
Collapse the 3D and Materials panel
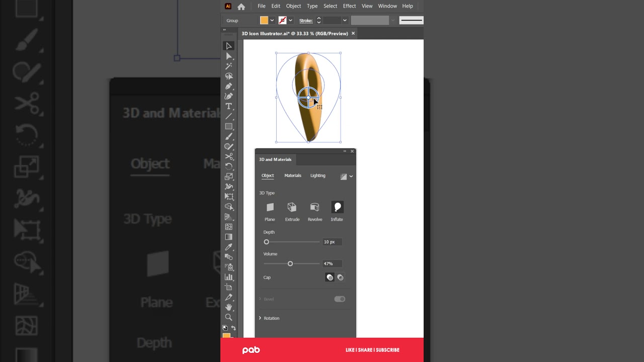point(345,151)
